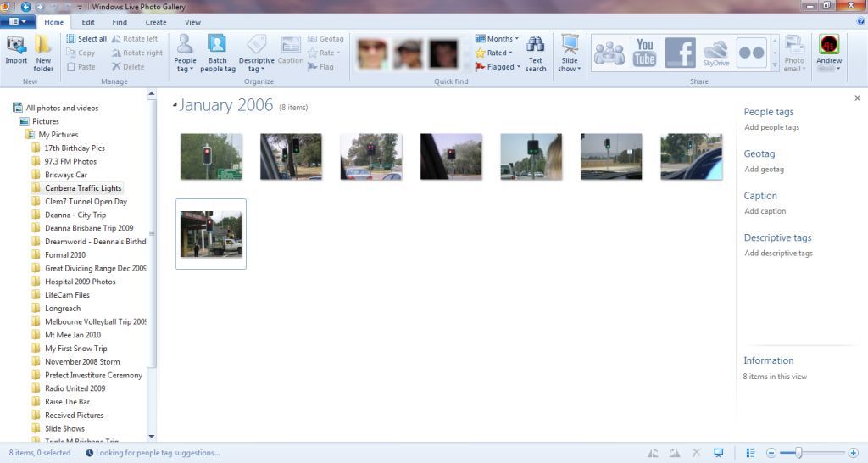The width and height of the screenshot is (868, 463).
Task: Share to Facebook icon
Action: click(x=680, y=53)
